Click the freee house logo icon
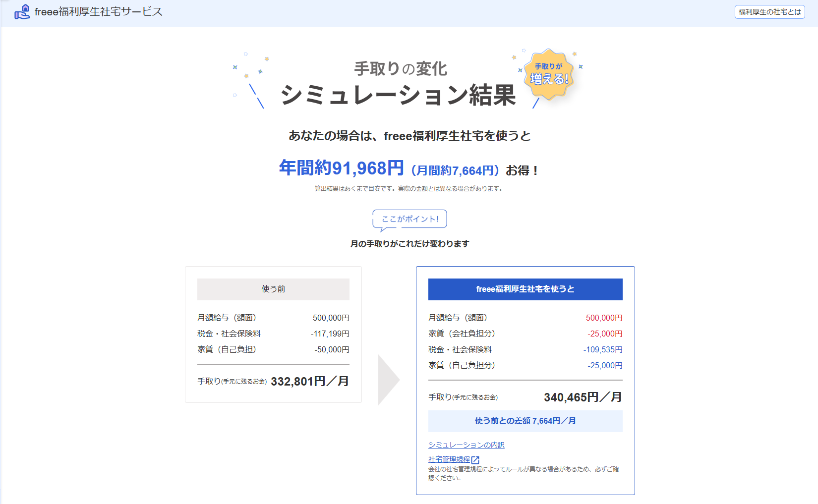818x504 pixels. pos(22,12)
